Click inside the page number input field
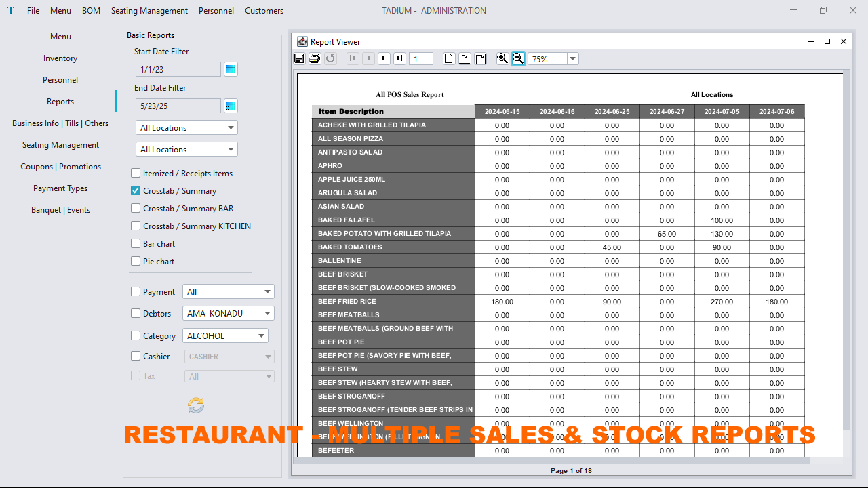This screenshot has width=868, height=488. [x=420, y=58]
